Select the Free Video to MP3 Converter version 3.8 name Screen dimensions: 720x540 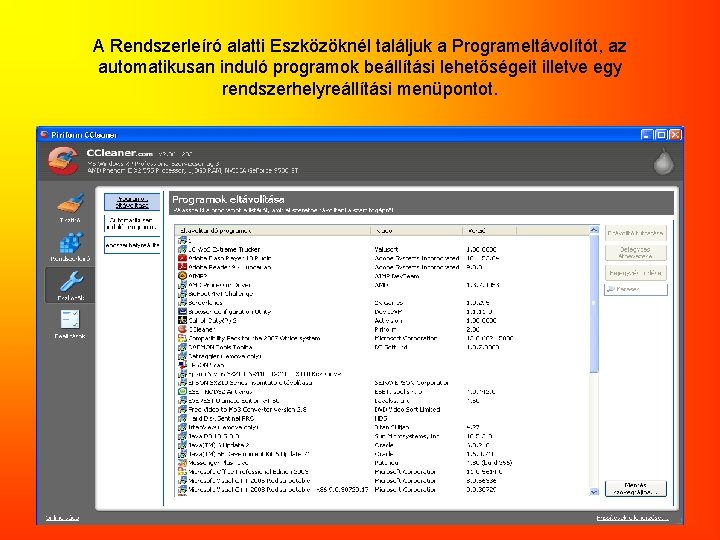point(247,409)
